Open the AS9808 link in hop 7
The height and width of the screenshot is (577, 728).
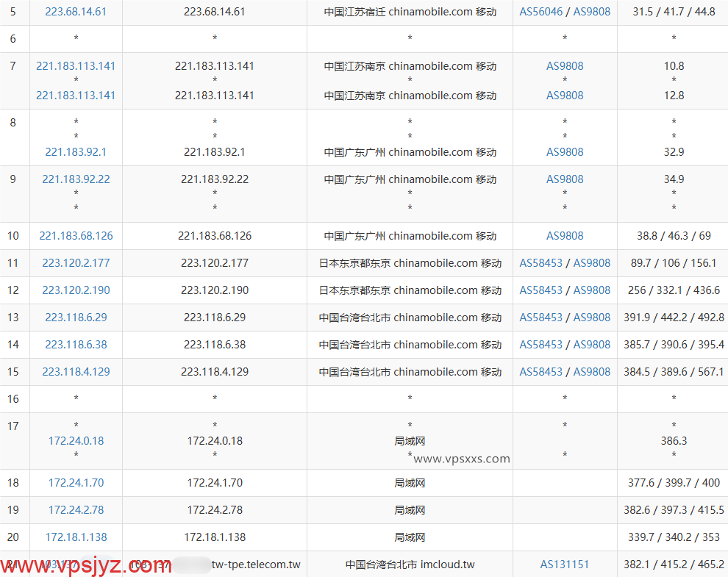coord(565,65)
